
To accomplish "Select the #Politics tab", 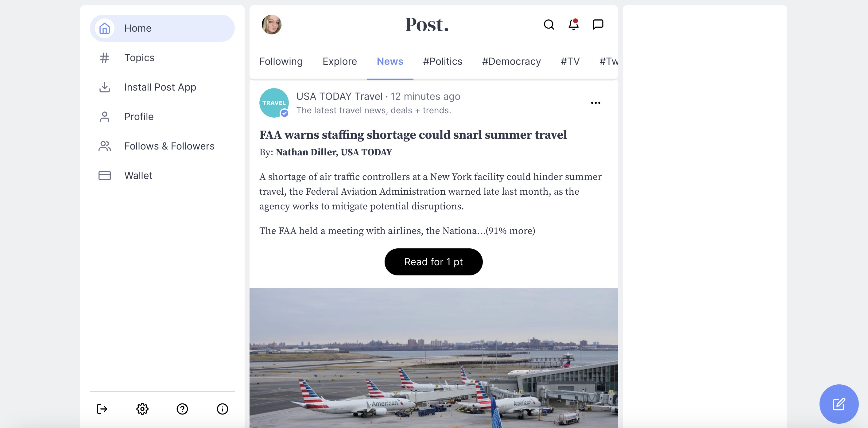I will point(443,61).
